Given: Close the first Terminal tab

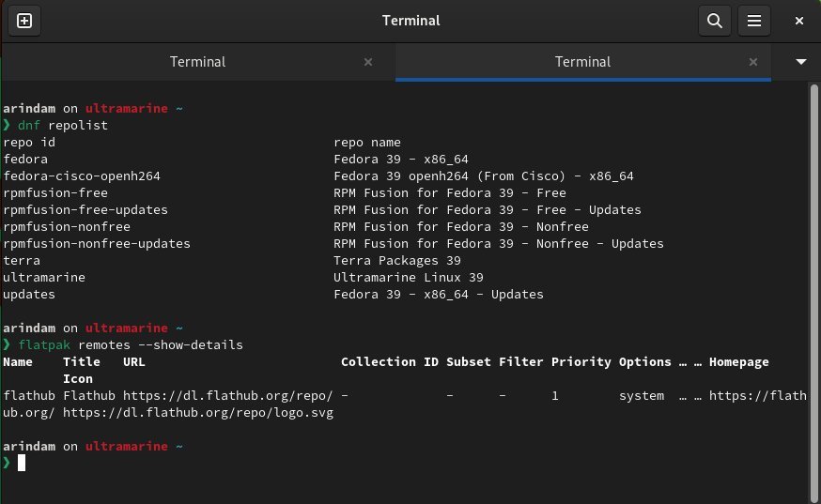Looking at the screenshot, I should coord(368,62).
